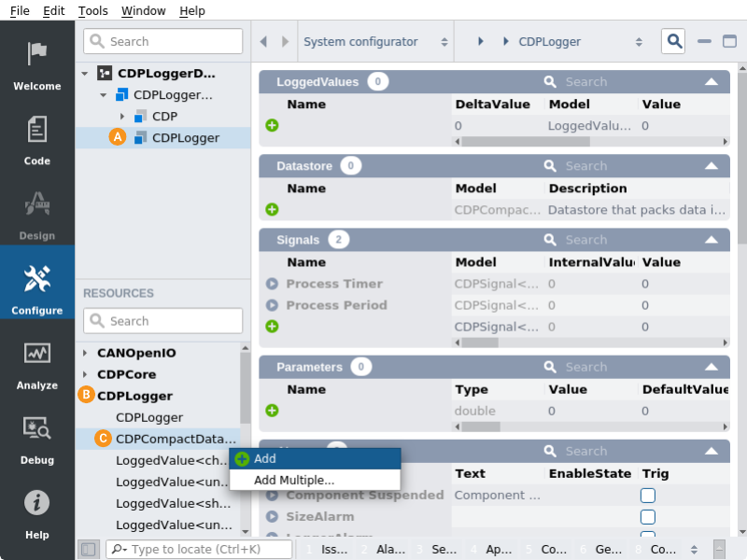Open the Debug mode
This screenshot has width=747, height=560.
pos(37,439)
